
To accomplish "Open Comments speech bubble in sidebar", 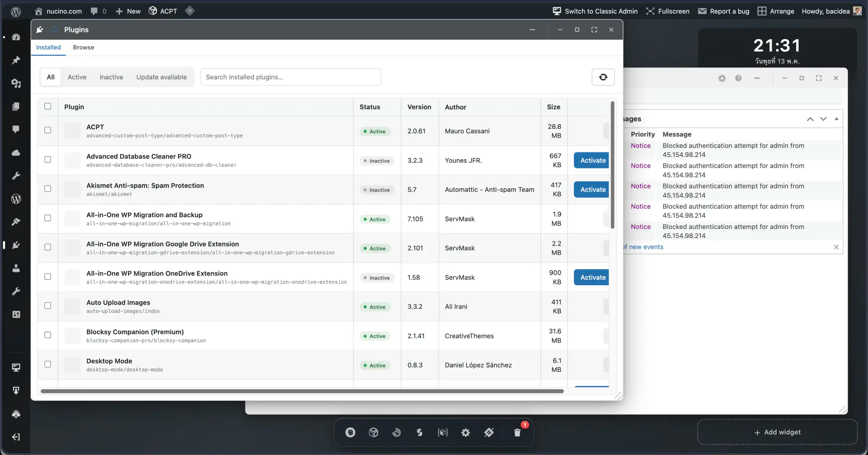I will click(16, 129).
